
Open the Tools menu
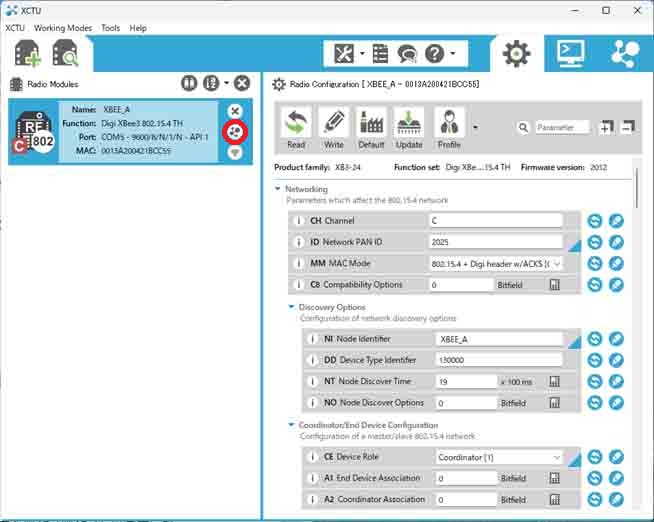(111, 28)
